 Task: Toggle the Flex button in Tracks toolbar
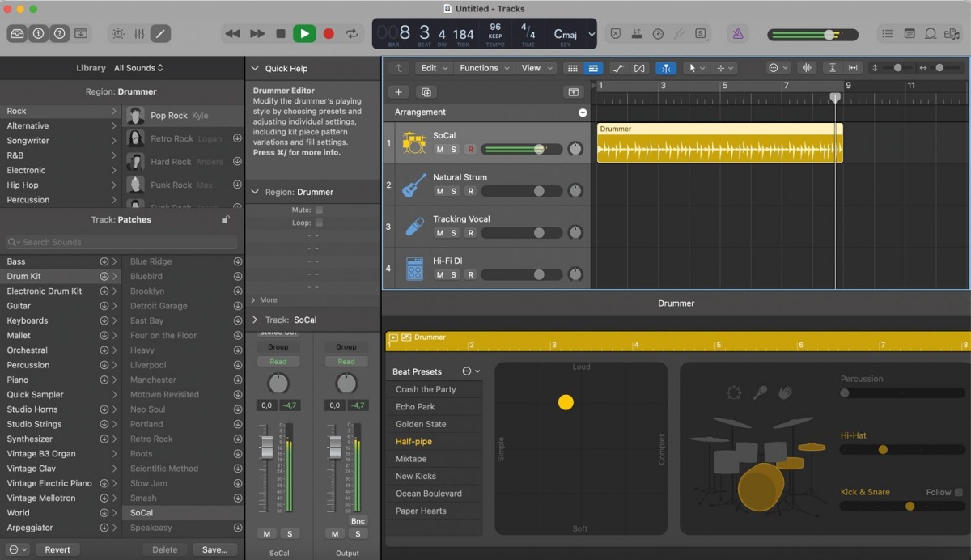click(x=639, y=68)
